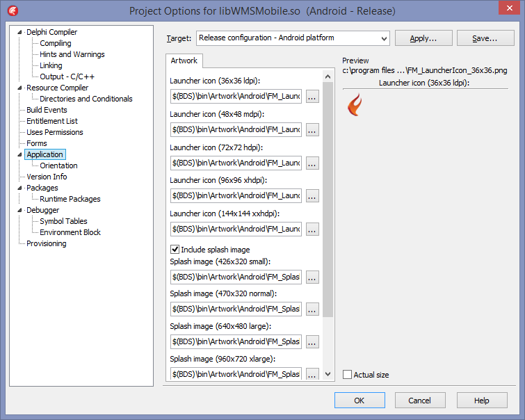The image size is (525, 420).
Task: Select Directories and Conditionals item
Action: tap(86, 99)
